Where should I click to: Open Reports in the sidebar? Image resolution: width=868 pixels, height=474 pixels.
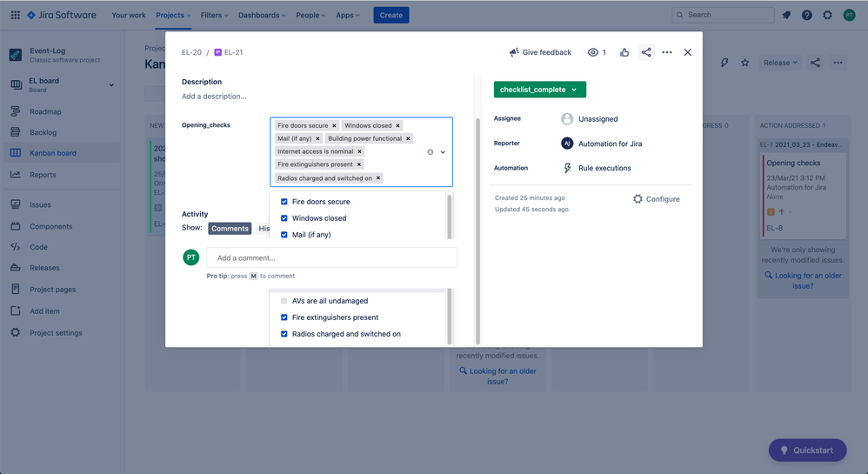pos(62,175)
